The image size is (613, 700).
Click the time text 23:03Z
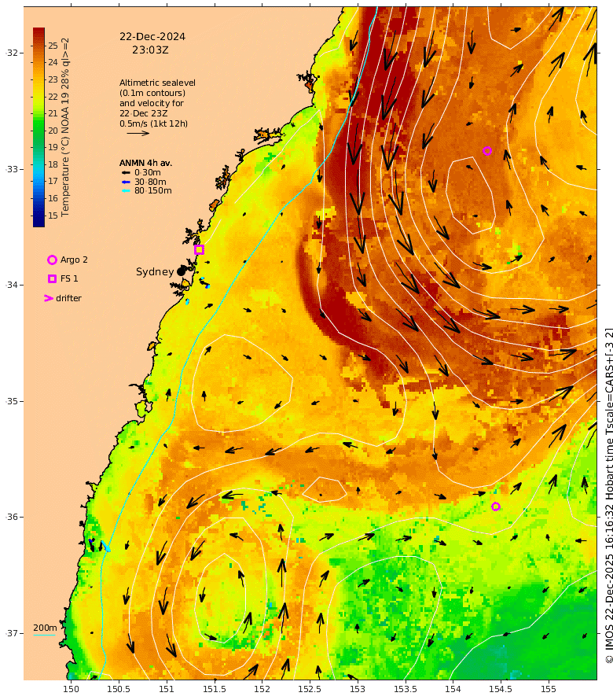click(150, 50)
